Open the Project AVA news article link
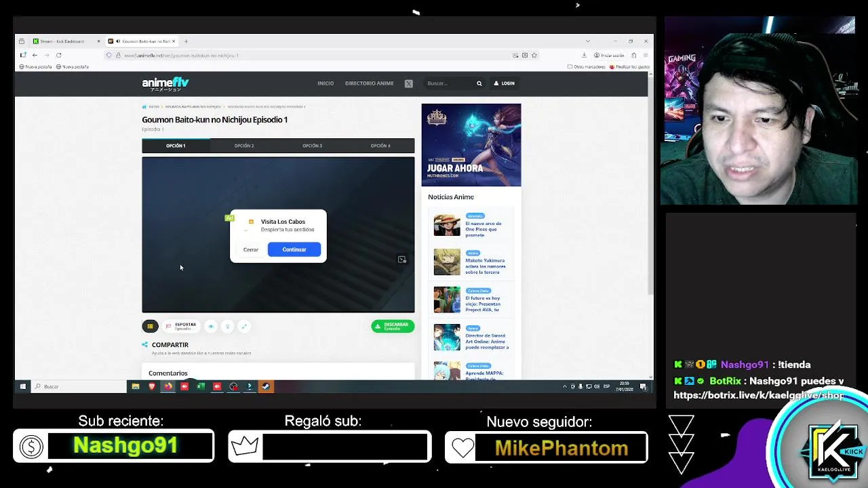Image resolution: width=868 pixels, height=488 pixels. pyautogui.click(x=483, y=304)
